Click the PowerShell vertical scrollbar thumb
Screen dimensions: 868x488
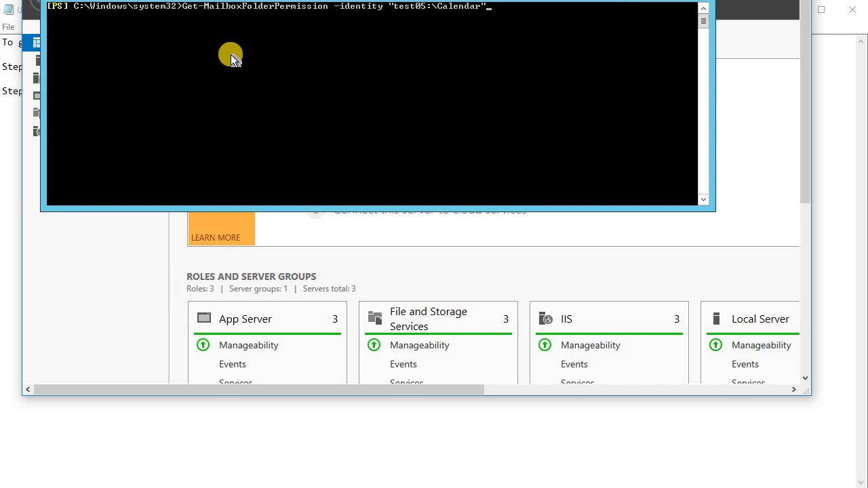[703, 21]
